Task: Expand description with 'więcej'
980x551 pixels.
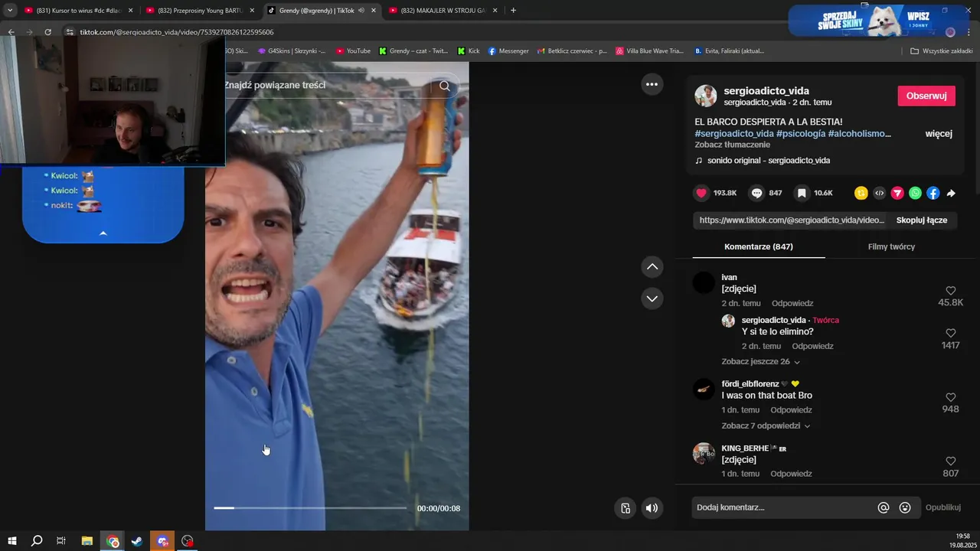Action: pos(939,134)
